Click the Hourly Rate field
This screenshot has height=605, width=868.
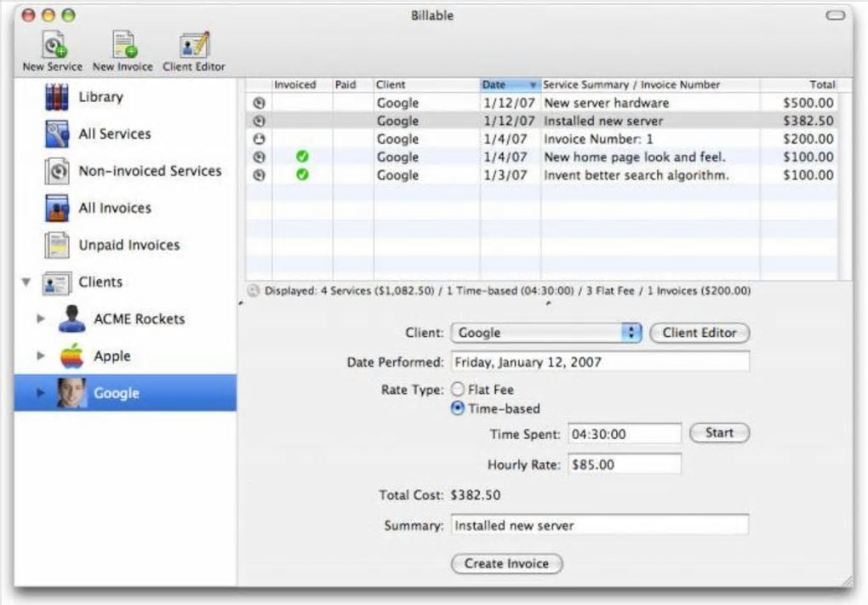(x=625, y=465)
